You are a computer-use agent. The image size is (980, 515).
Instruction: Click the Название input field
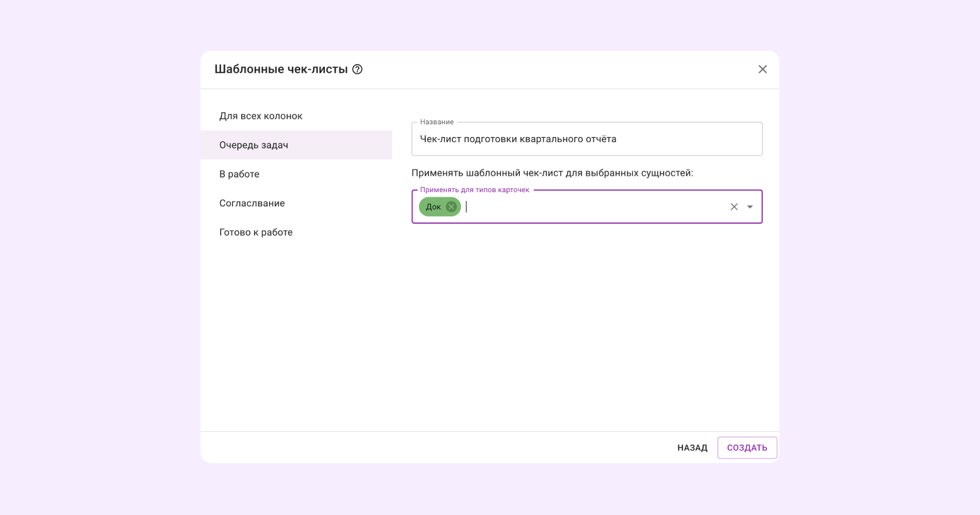click(586, 139)
